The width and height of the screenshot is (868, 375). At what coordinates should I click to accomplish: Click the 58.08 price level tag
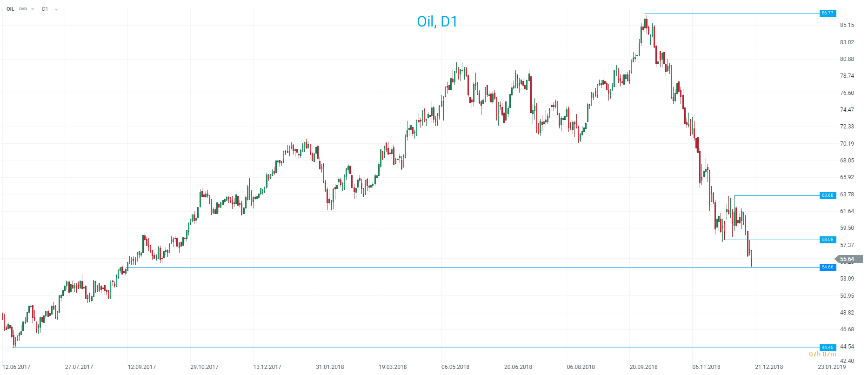click(828, 240)
